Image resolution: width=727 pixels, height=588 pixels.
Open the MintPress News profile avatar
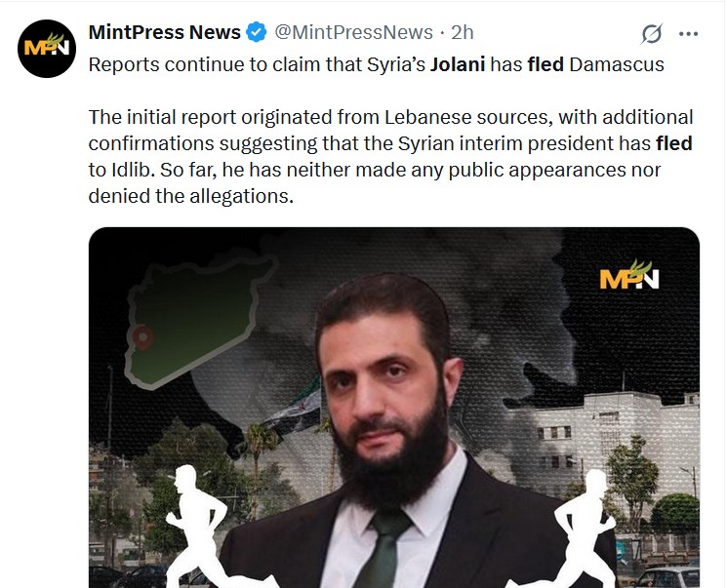(x=47, y=49)
